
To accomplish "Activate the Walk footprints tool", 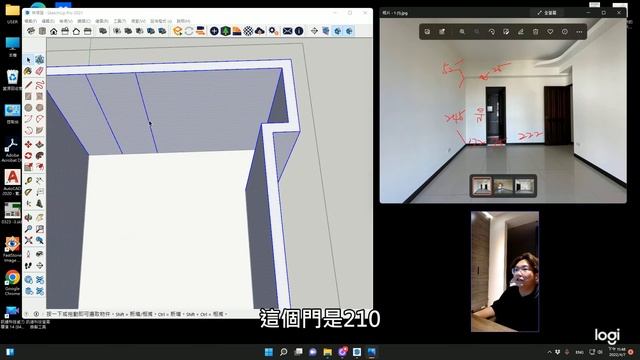I will [x=28, y=266].
